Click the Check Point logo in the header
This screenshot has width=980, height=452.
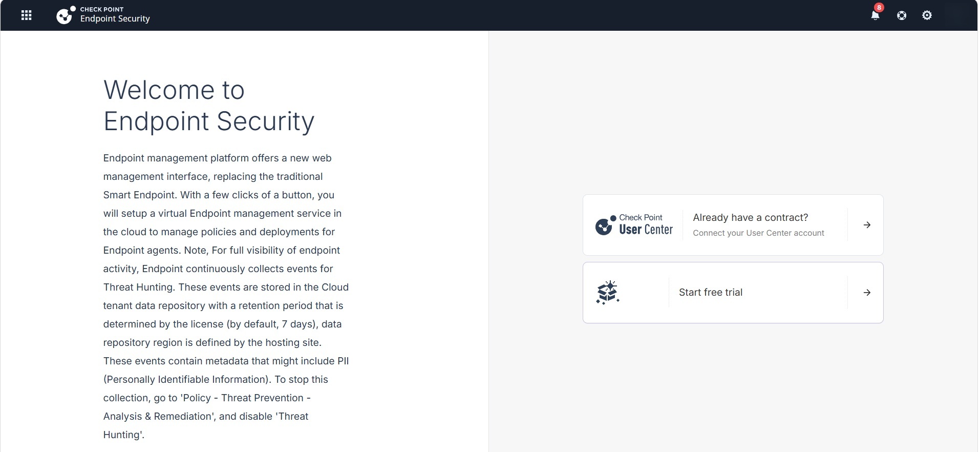point(66,15)
